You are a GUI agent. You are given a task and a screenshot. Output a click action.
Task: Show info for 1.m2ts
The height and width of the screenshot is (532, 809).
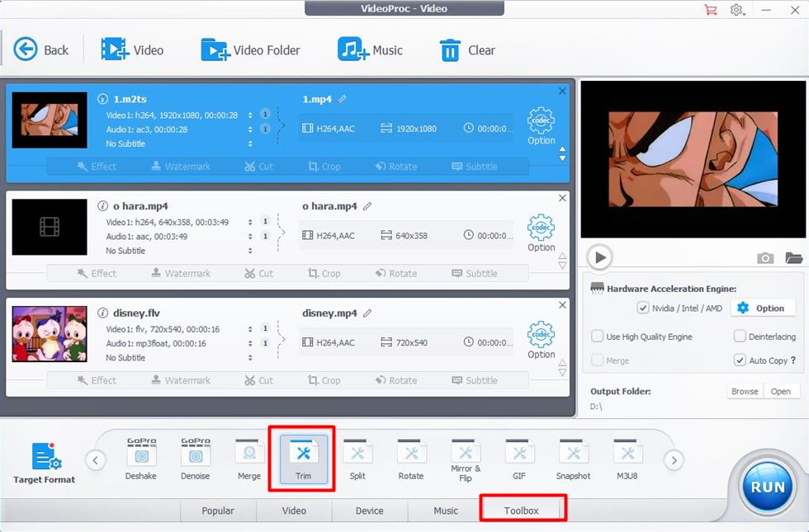click(x=102, y=99)
